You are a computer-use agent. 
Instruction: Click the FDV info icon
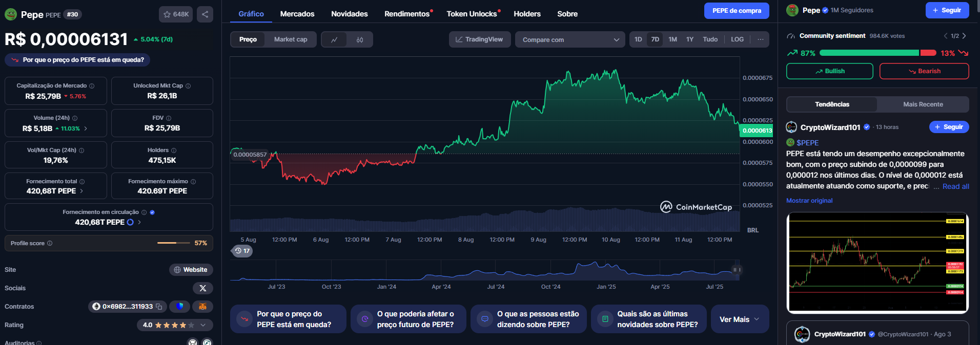169,118
